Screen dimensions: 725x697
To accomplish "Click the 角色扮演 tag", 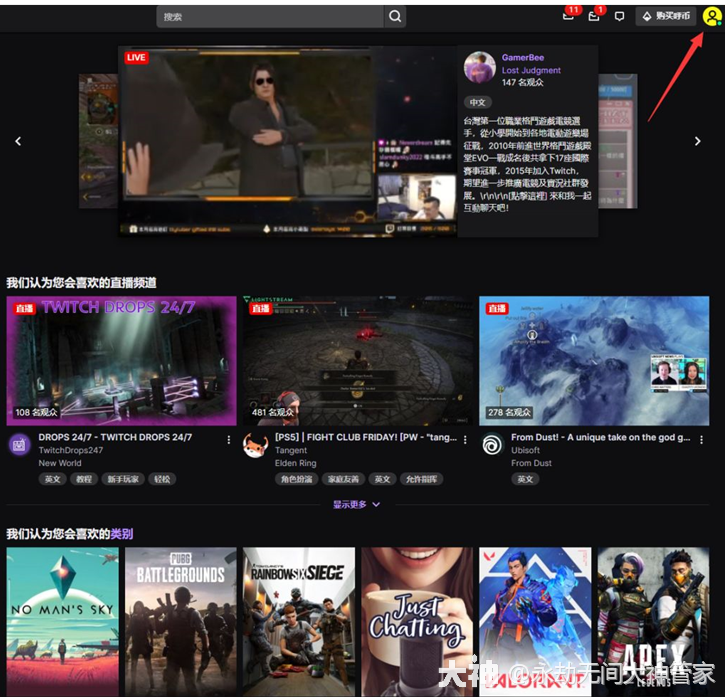I will pyautogui.click(x=296, y=479).
